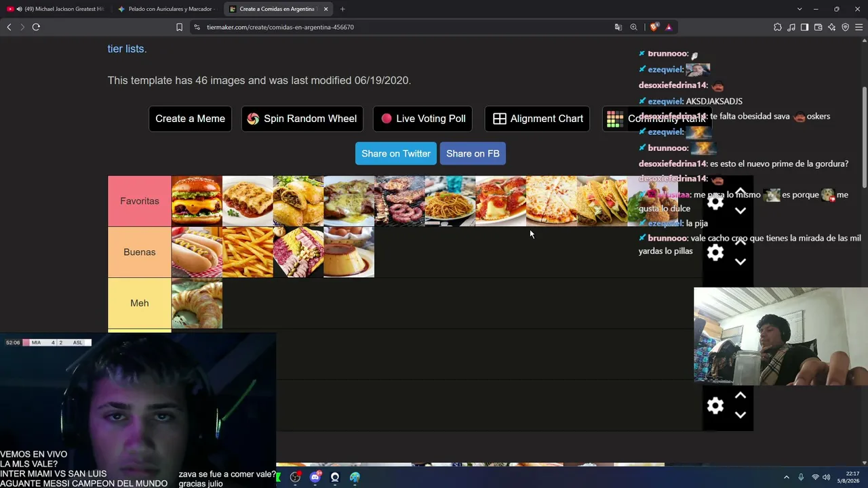Viewport: 868px width, 488px height.
Task: Select the hamburger image in Favoritas row
Action: point(197,201)
